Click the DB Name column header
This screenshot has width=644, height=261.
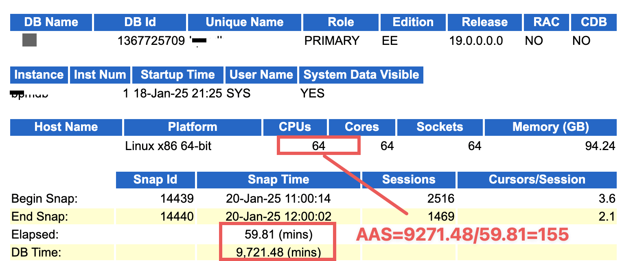51,22
